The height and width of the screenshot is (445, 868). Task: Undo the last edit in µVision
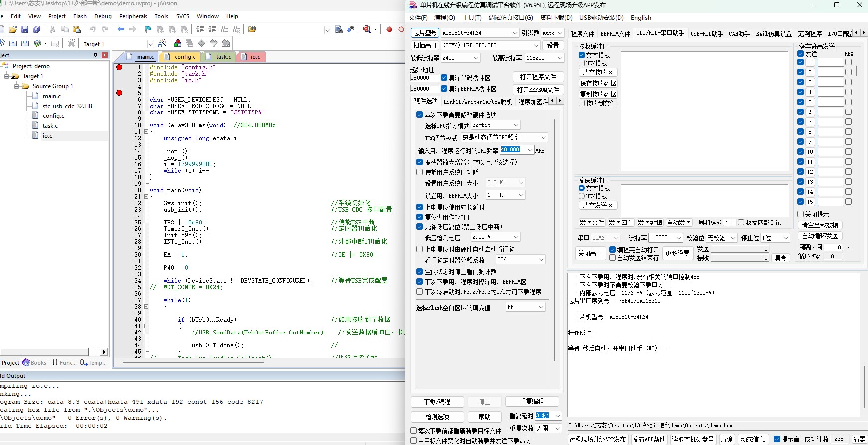92,29
